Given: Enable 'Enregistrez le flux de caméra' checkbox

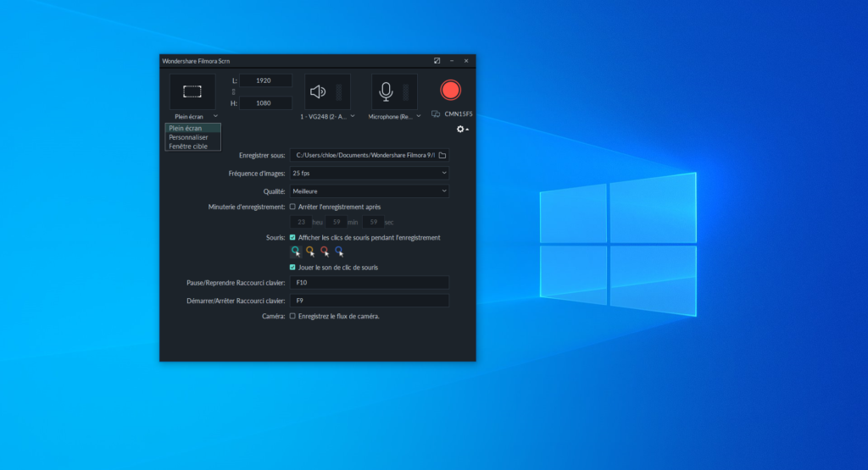Looking at the screenshot, I should pos(292,316).
